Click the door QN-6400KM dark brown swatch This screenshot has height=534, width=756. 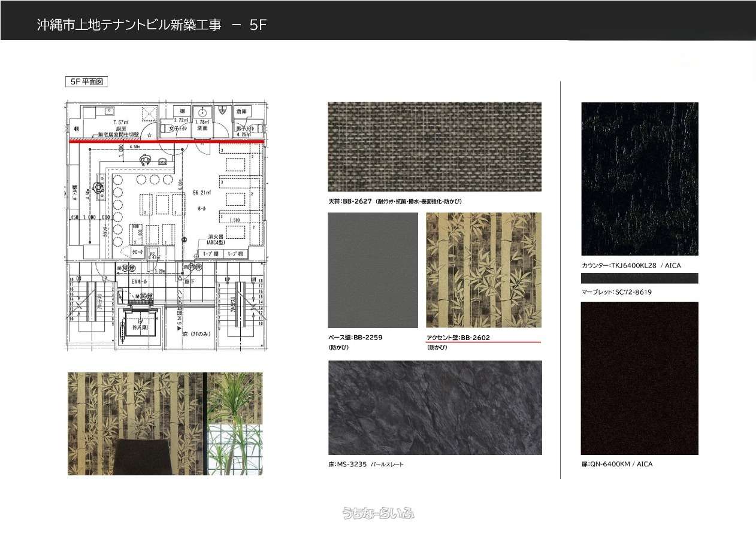(x=639, y=378)
